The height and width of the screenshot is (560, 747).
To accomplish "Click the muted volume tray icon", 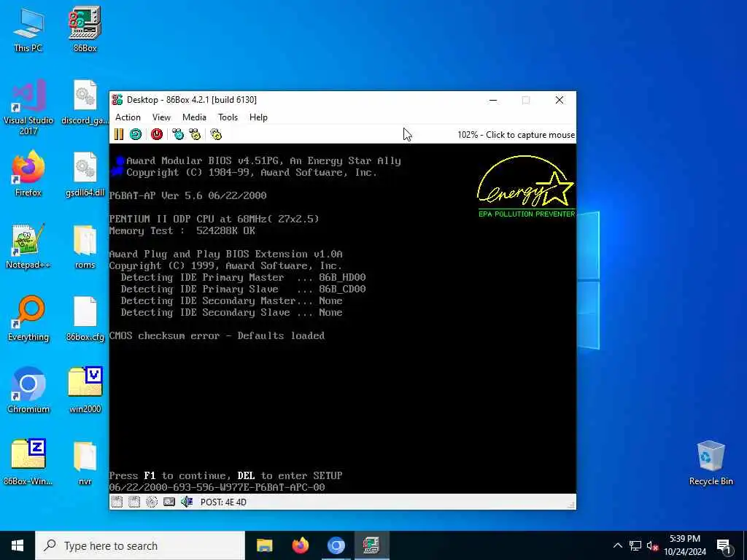I will coord(652,545).
